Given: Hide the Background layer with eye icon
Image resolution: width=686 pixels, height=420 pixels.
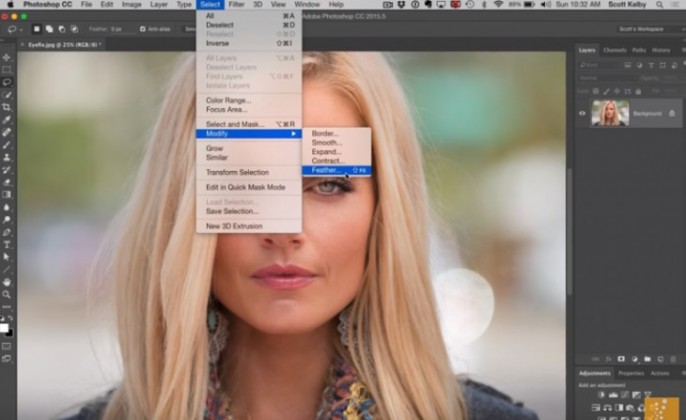Looking at the screenshot, I should pyautogui.click(x=583, y=113).
